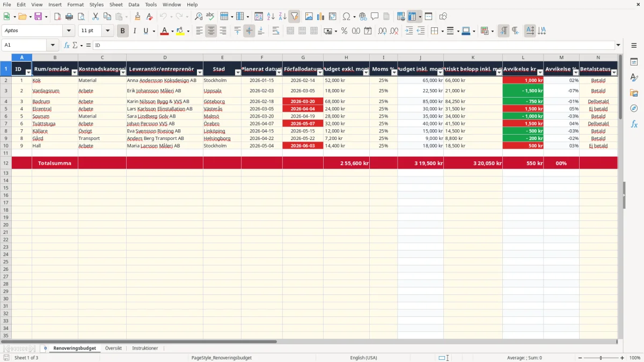Insert a hyperlink with globe icon
Image resolution: width=644 pixels, height=362 pixels.
(363, 17)
